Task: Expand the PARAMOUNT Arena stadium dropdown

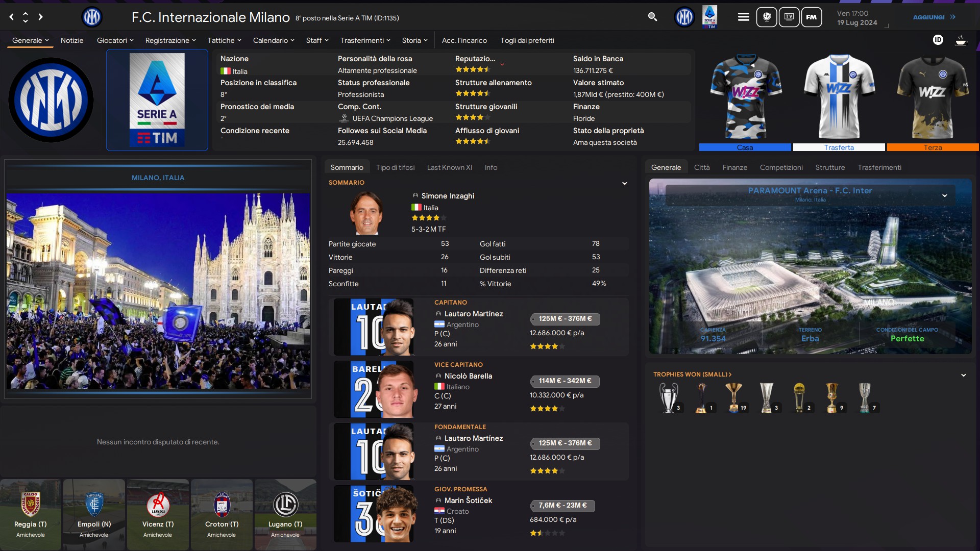Action: [x=944, y=195]
